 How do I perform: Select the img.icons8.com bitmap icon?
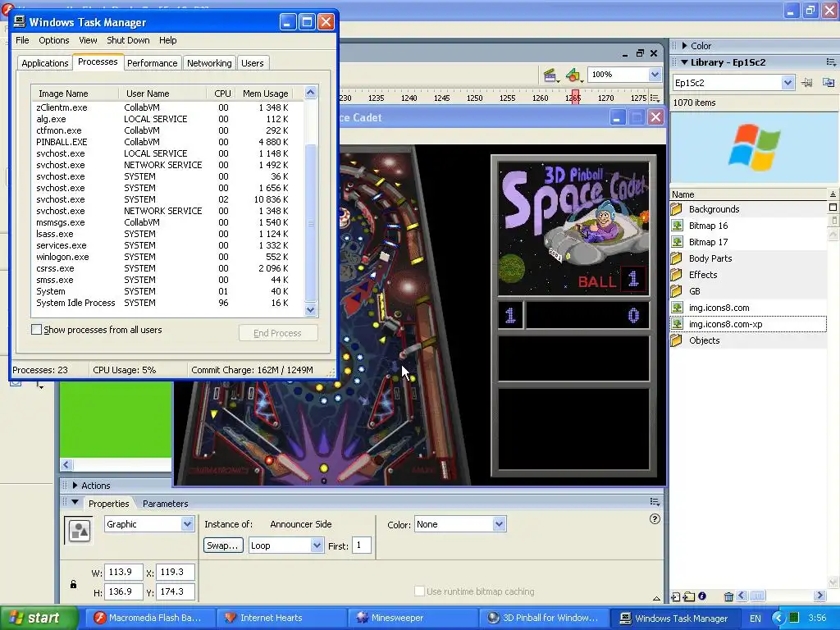pos(677,308)
